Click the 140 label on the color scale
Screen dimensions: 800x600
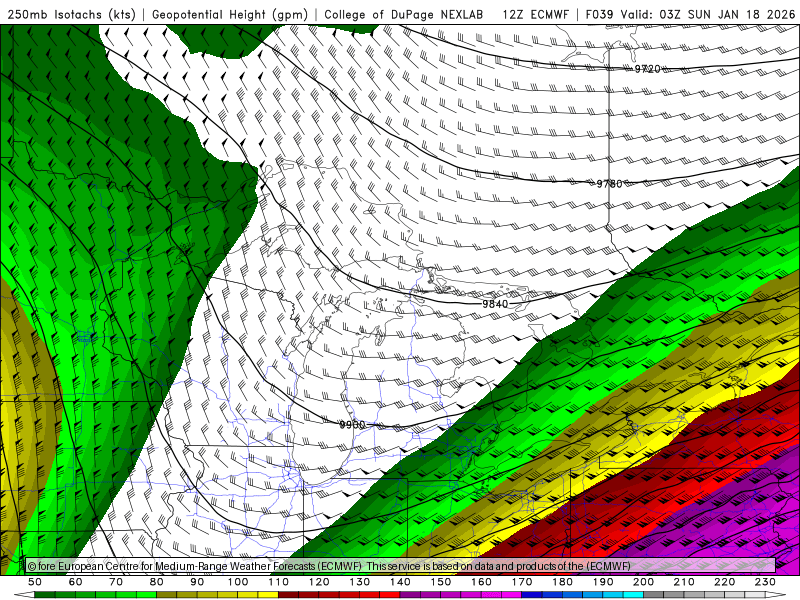point(400,582)
